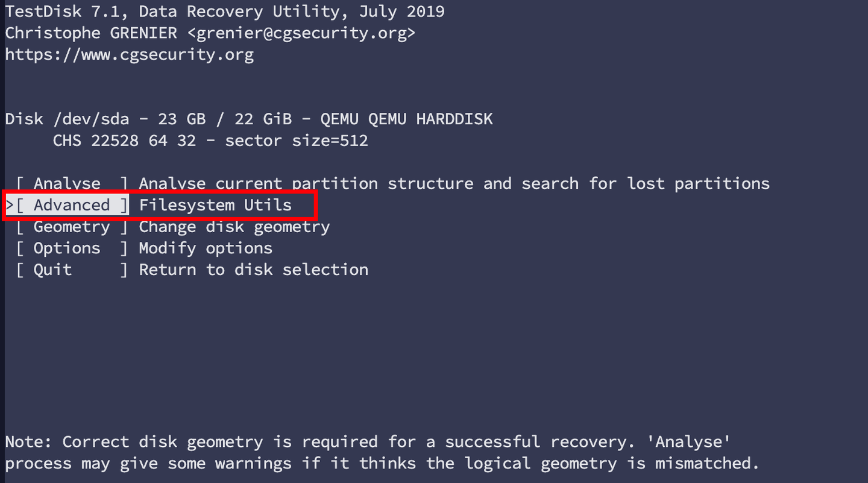The height and width of the screenshot is (483, 868).
Task: Click the 'Disk /dev/sda' text
Action: click(x=67, y=119)
